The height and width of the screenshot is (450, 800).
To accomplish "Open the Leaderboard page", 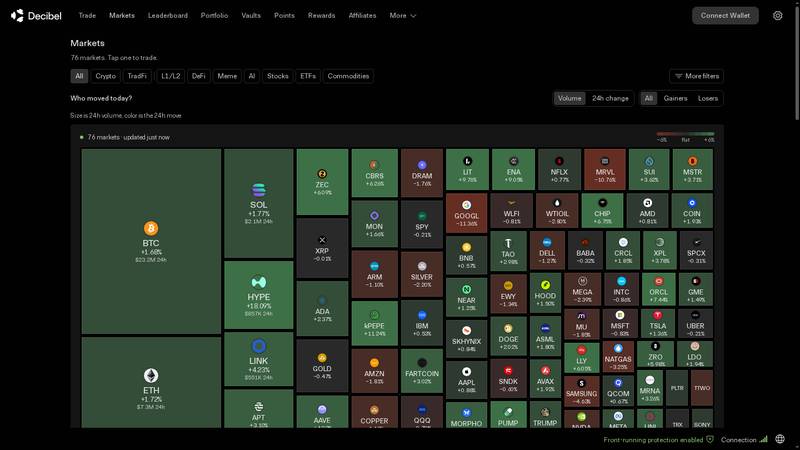I will pos(168,16).
